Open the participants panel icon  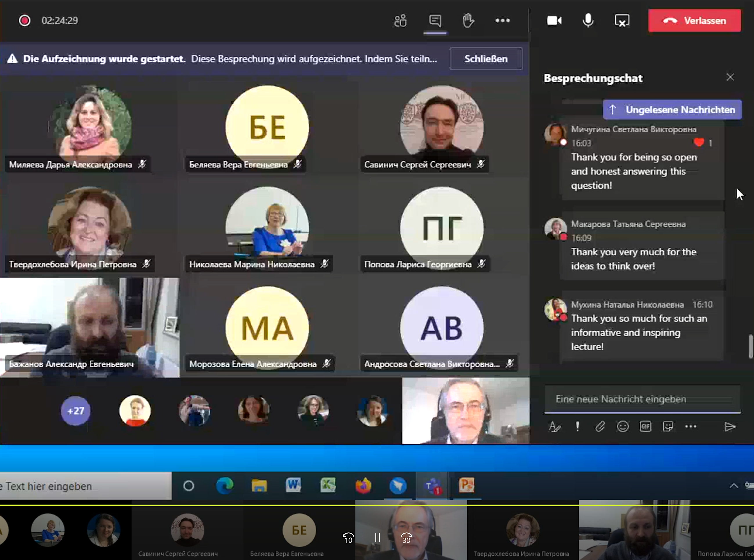click(401, 21)
